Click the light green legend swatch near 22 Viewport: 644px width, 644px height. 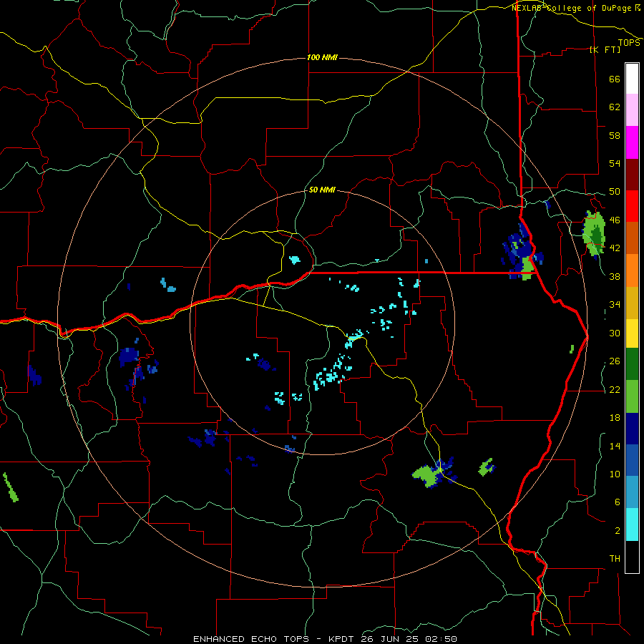pyautogui.click(x=632, y=396)
